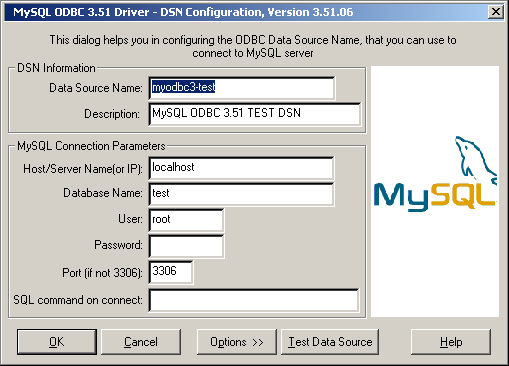Click the 'User:' label
509x366 pixels.
(x=130, y=219)
